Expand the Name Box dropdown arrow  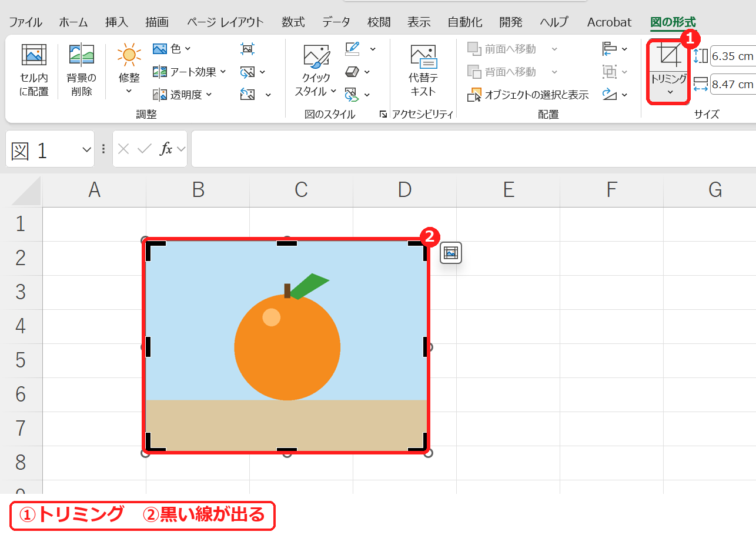click(87, 149)
